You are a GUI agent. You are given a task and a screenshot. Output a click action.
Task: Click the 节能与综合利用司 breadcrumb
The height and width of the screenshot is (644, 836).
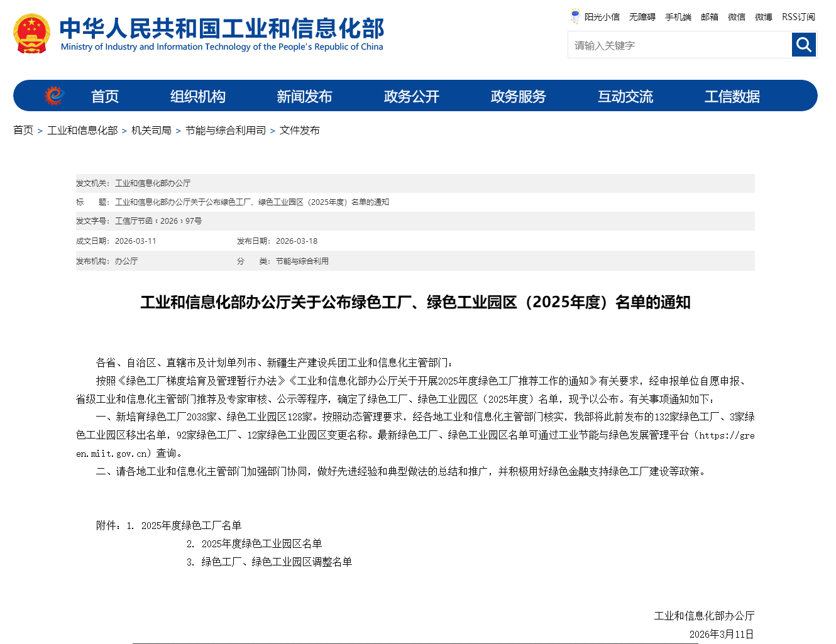pyautogui.click(x=225, y=130)
